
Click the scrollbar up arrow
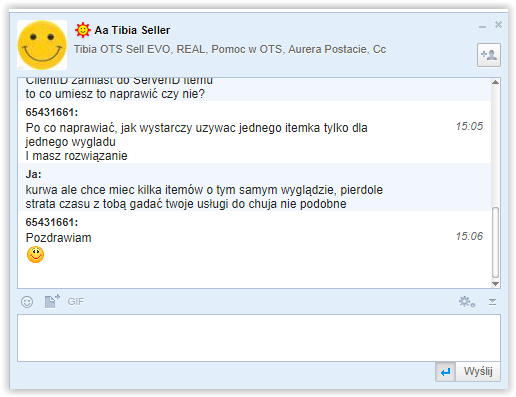click(x=495, y=82)
